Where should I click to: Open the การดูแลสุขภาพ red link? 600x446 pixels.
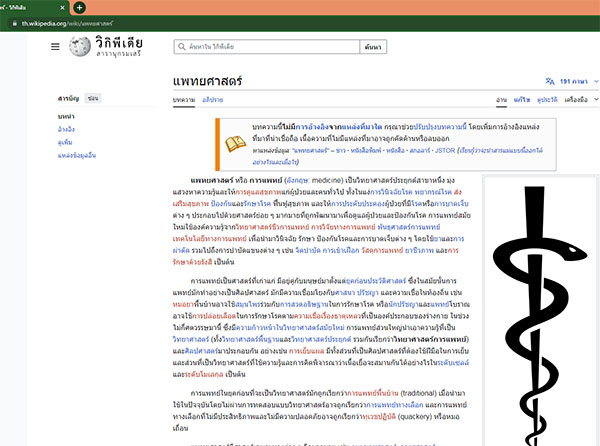click(x=258, y=192)
